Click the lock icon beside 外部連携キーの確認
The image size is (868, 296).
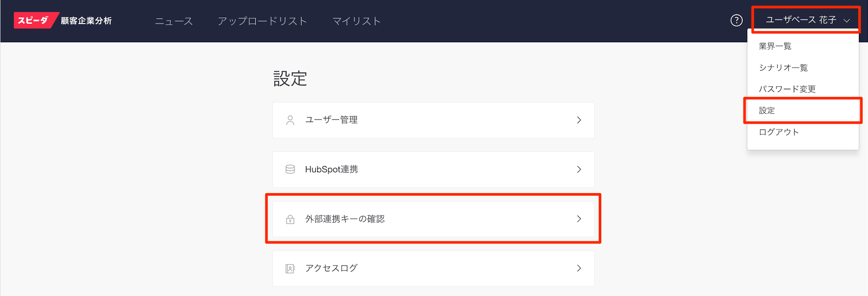point(290,219)
